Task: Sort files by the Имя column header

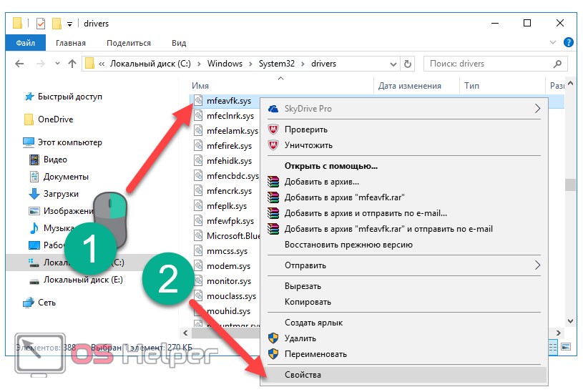Action: point(201,86)
